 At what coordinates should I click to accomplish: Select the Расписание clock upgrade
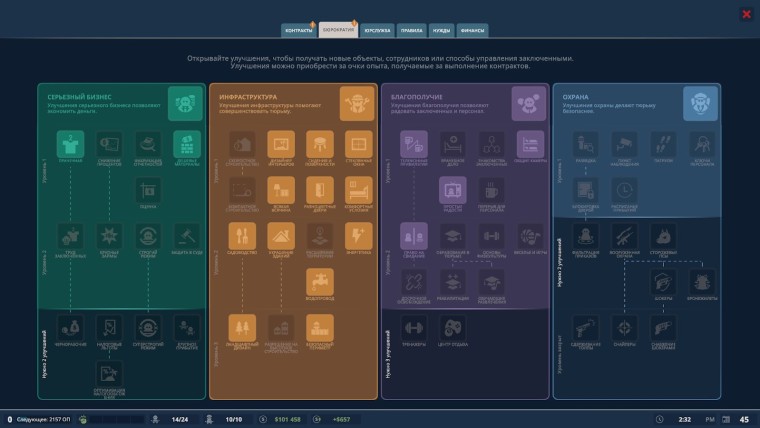click(624, 190)
